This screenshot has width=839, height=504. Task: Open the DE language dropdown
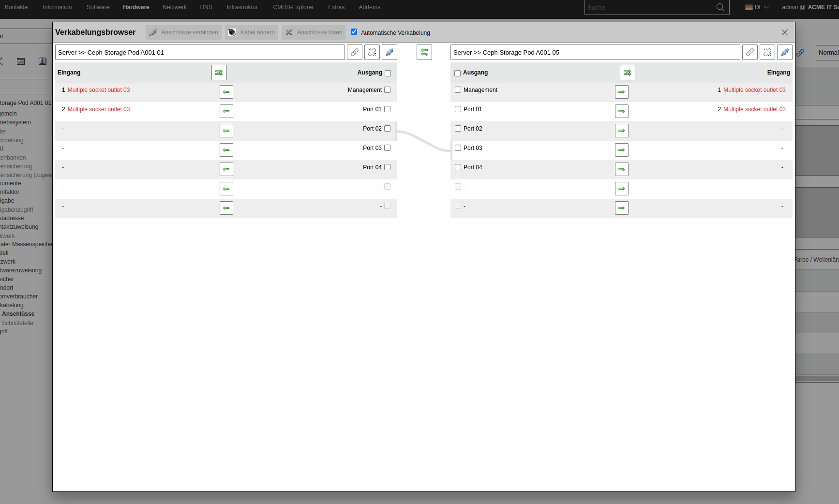[x=757, y=7]
